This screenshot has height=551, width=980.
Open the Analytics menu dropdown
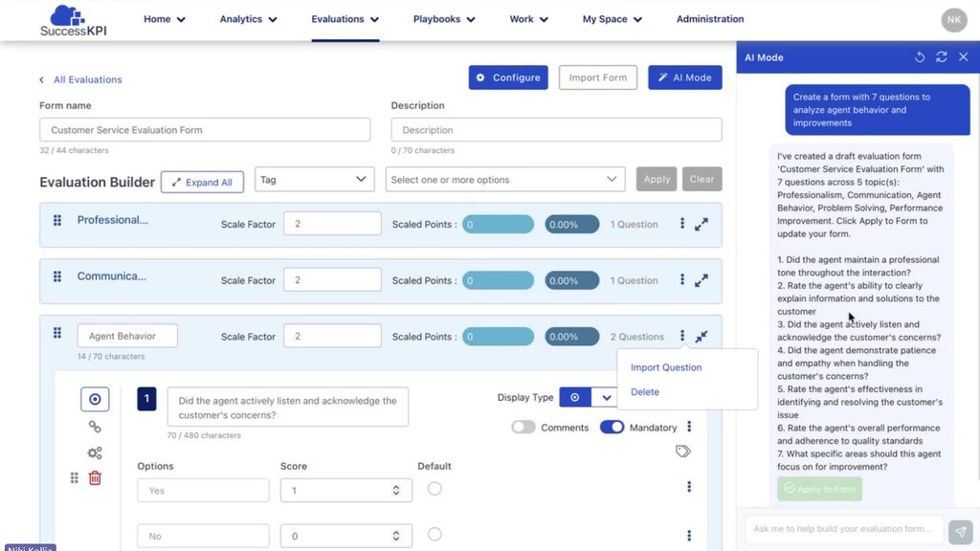(248, 19)
